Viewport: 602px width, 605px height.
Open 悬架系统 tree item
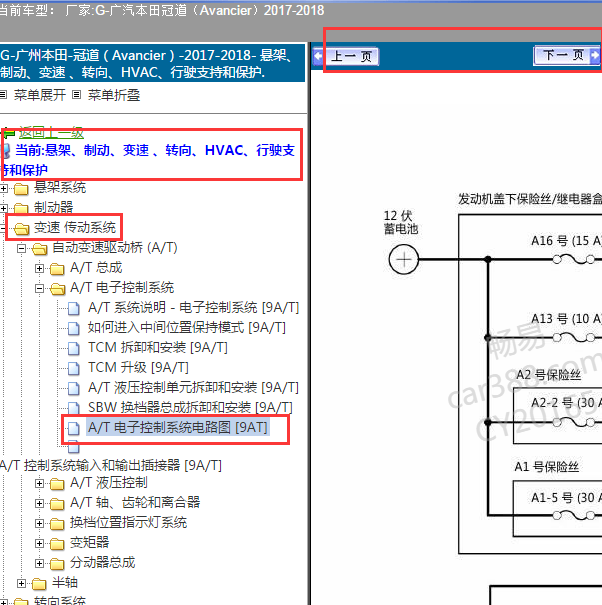pos(60,188)
